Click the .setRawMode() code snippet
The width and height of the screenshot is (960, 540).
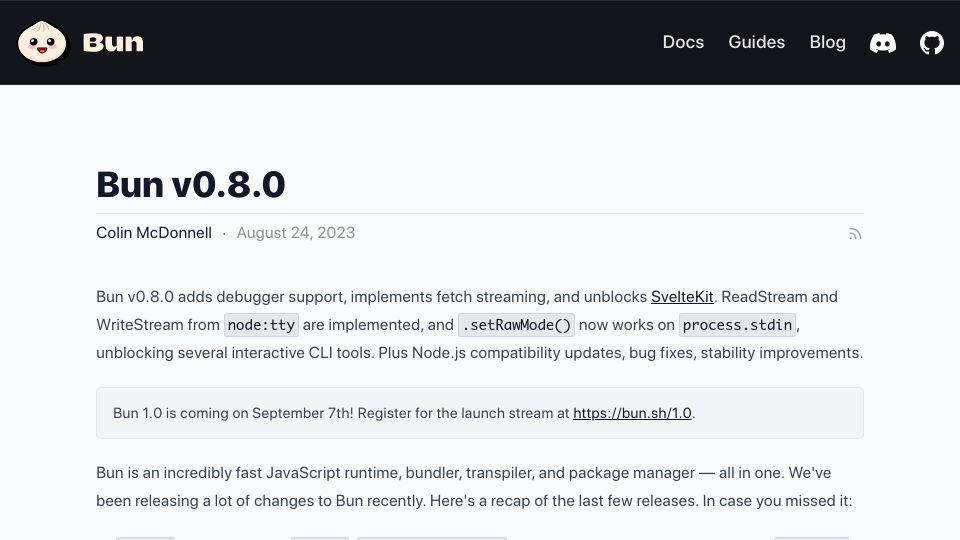(516, 325)
